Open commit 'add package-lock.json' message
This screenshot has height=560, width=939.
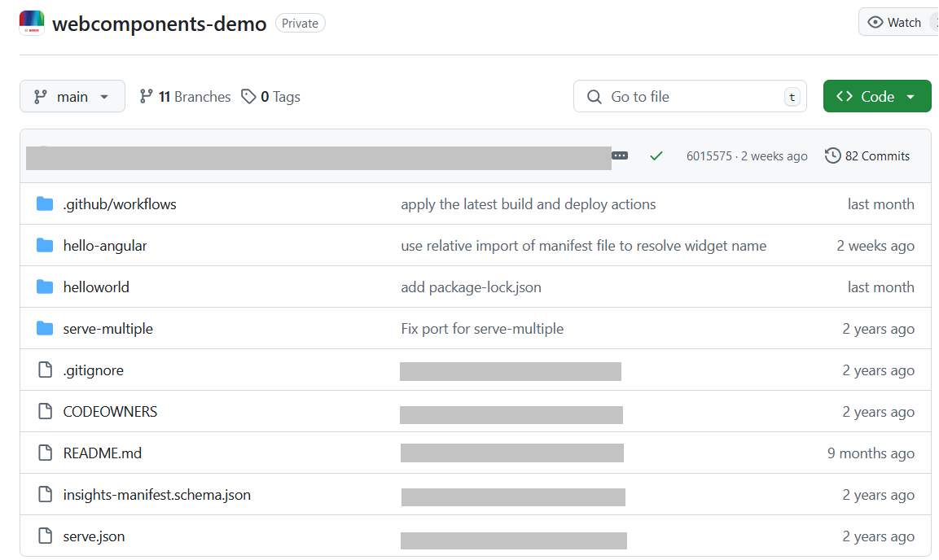click(x=471, y=287)
